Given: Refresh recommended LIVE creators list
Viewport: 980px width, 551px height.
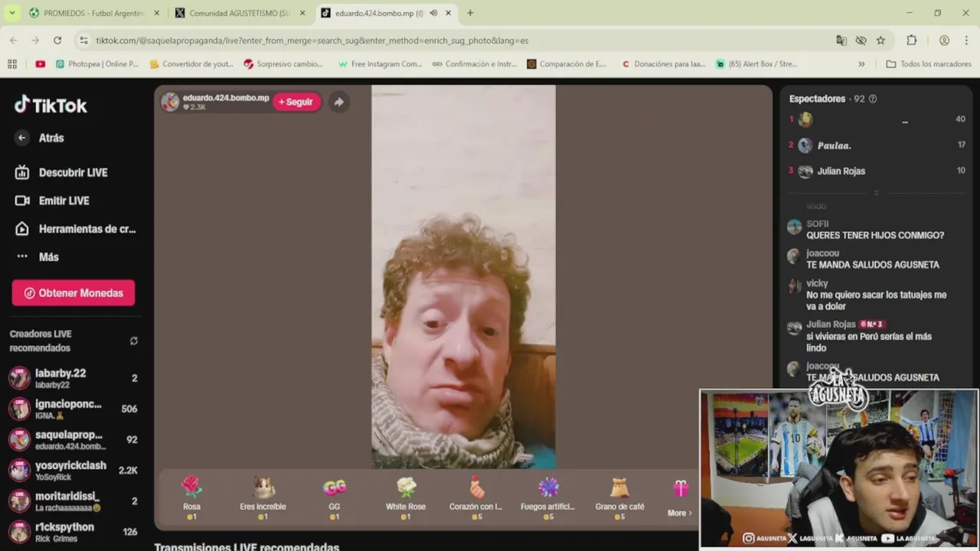Looking at the screenshot, I should coord(134,341).
